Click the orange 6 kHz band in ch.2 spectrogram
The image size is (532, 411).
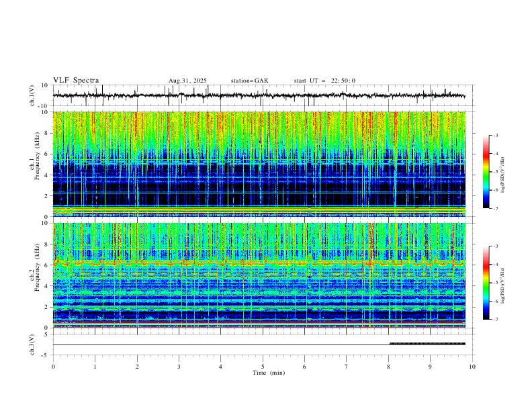(x=259, y=263)
